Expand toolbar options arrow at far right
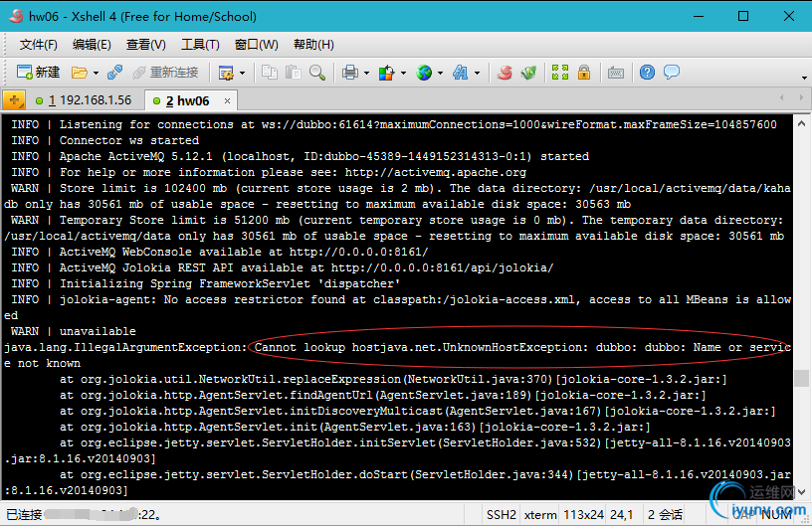Image resolution: width=812 pixels, height=526 pixels. pos(804,78)
